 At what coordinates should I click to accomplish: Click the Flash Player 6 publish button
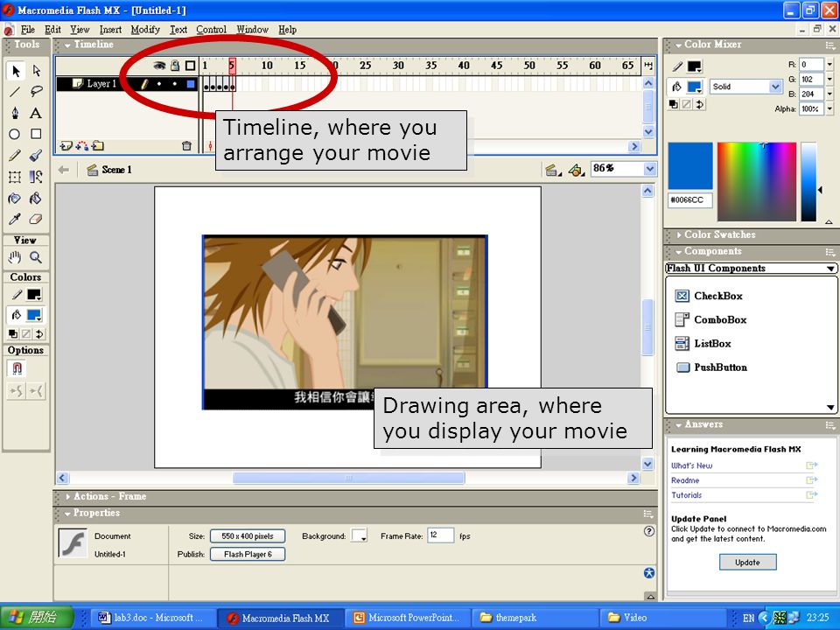click(248, 555)
